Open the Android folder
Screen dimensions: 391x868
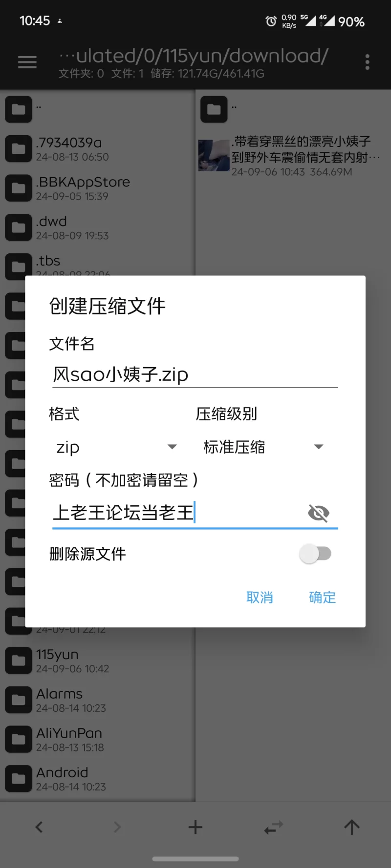pyautogui.click(x=98, y=779)
